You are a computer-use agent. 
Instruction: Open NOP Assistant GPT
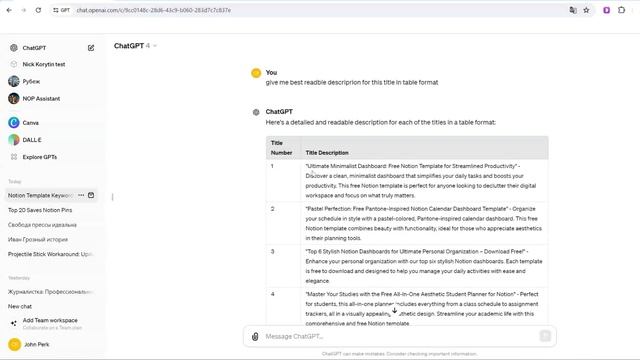41,98
